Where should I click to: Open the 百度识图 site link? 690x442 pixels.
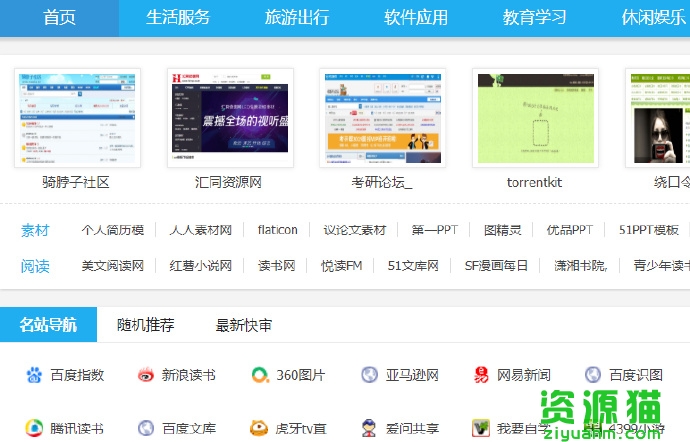[x=636, y=375]
